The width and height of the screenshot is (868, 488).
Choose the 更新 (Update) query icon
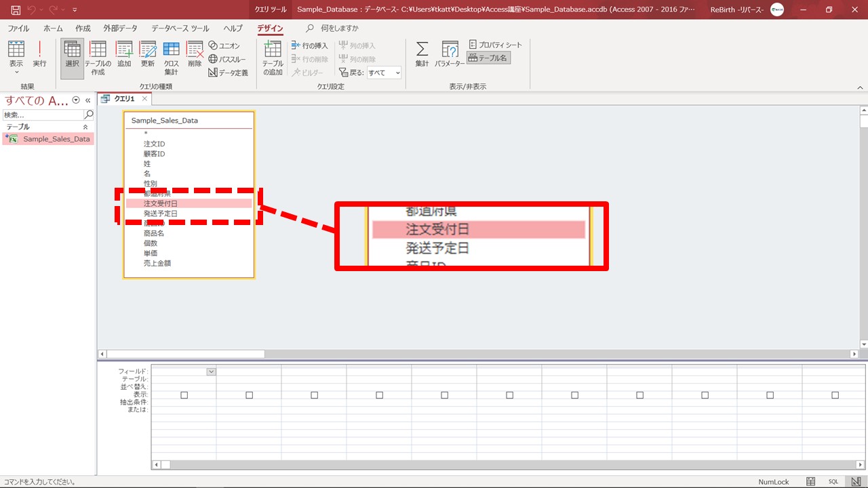coord(148,54)
